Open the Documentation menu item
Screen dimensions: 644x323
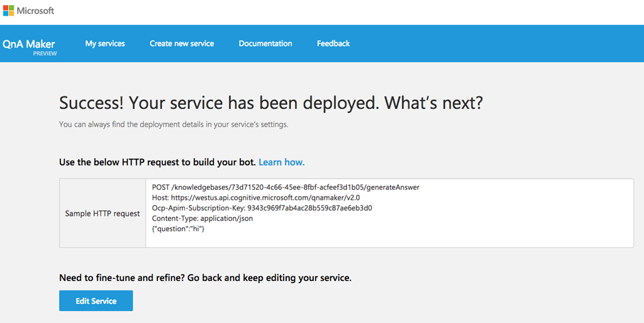[x=265, y=43]
